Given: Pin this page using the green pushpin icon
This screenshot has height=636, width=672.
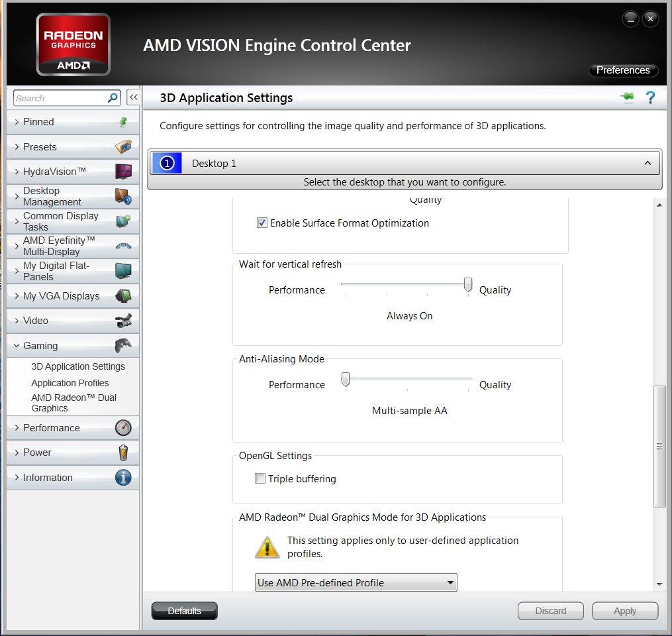Looking at the screenshot, I should (x=628, y=97).
